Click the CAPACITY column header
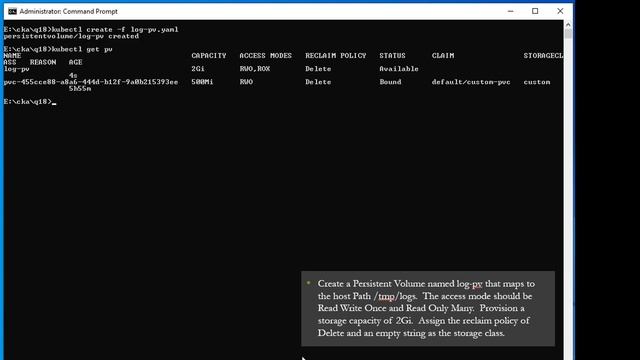The image size is (640, 360). tap(209, 56)
